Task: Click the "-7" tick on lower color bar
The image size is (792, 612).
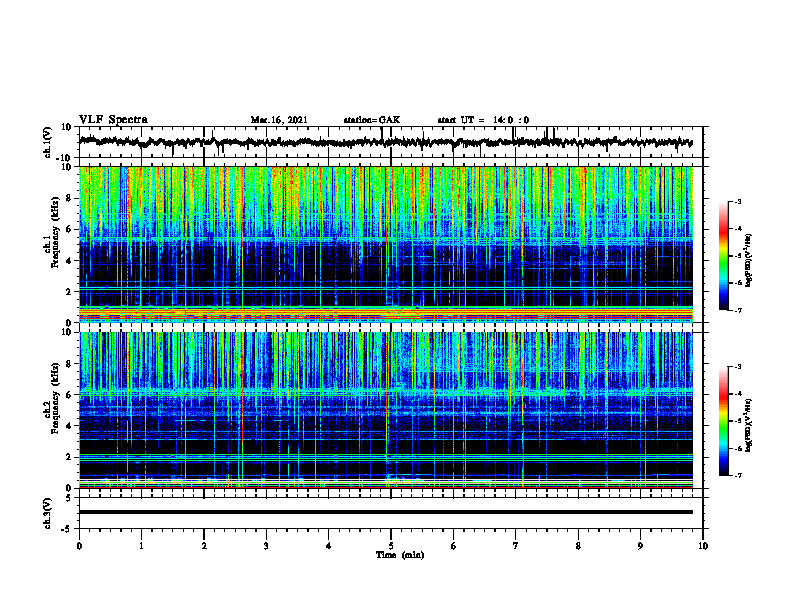Action: 738,475
